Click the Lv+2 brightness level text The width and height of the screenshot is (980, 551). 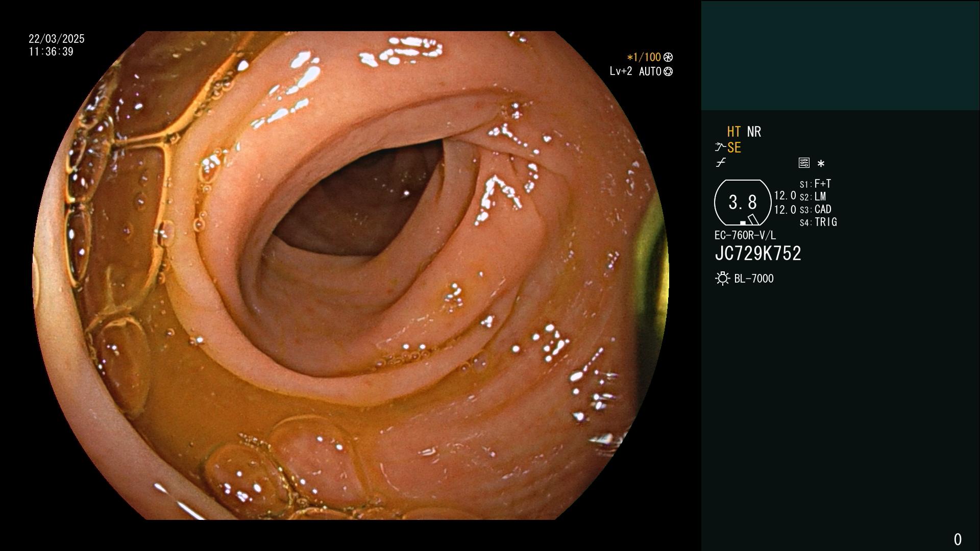[x=621, y=71]
